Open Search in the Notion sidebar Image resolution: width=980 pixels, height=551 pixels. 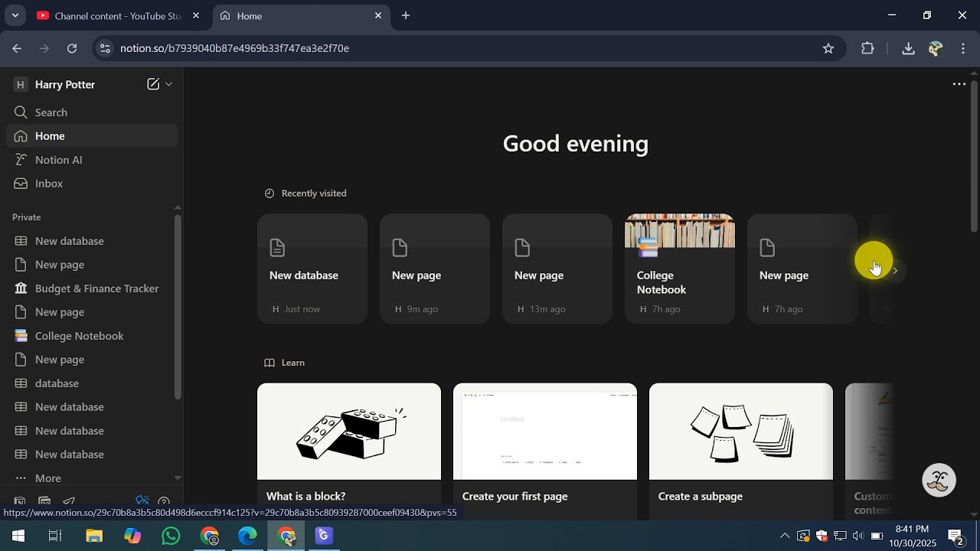click(x=92, y=112)
